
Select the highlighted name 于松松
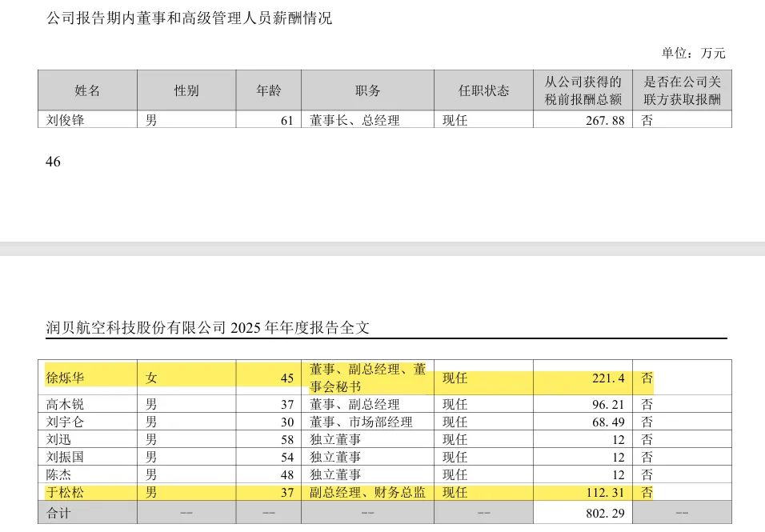65,492
